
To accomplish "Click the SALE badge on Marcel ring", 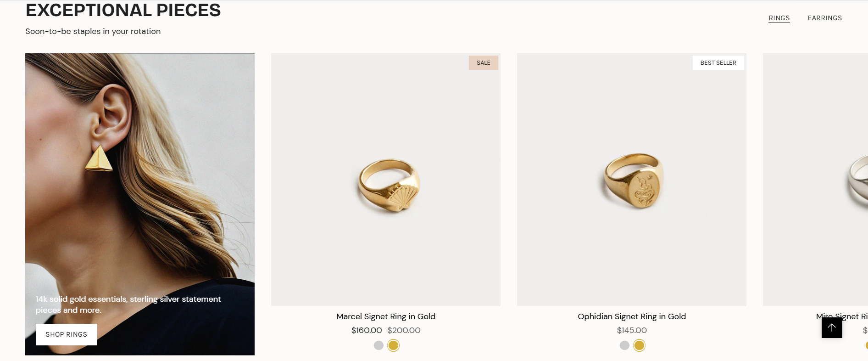I will point(483,63).
